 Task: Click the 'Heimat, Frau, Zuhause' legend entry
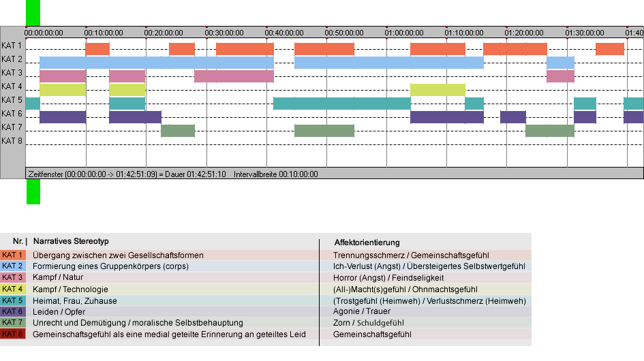(x=75, y=300)
